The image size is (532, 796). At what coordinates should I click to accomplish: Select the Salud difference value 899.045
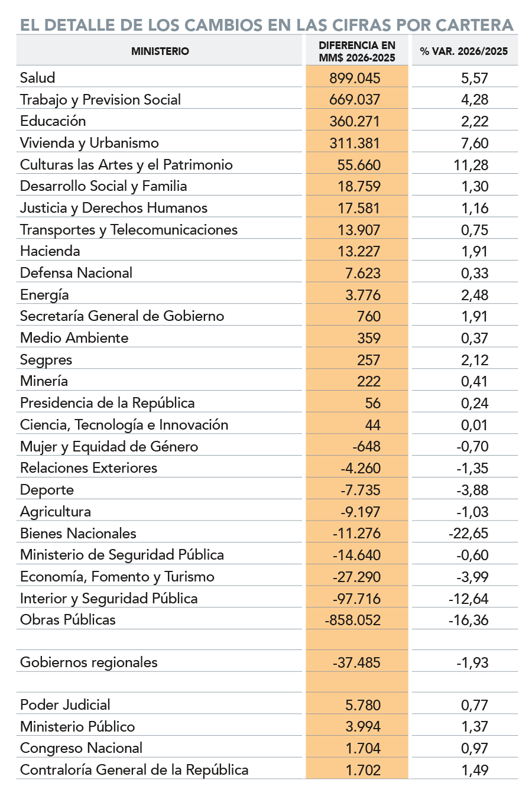tap(355, 78)
